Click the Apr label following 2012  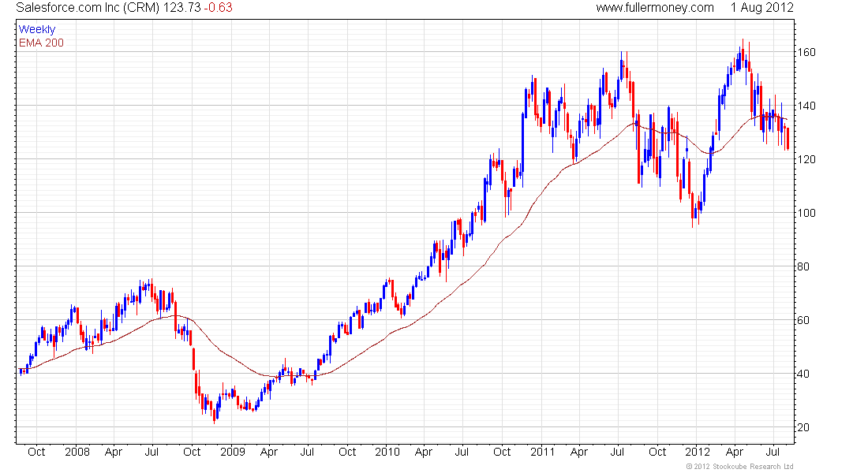735,452
